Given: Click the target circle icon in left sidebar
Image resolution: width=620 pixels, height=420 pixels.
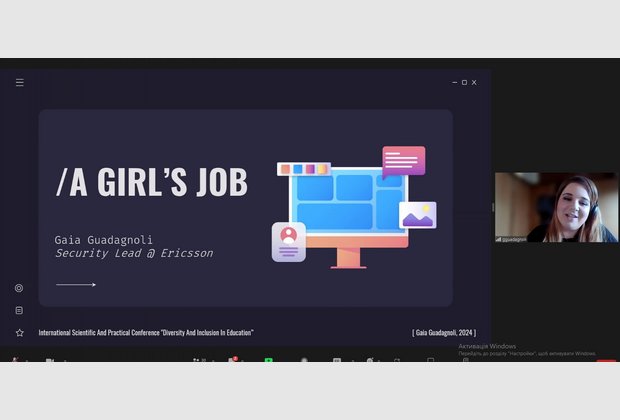Looking at the screenshot, I should pyautogui.click(x=19, y=288).
